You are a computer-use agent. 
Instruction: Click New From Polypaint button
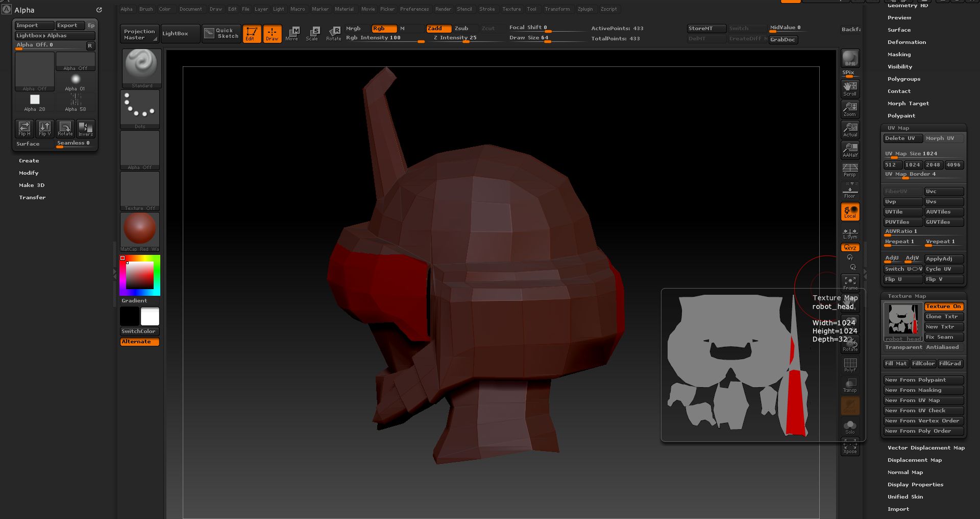point(922,380)
